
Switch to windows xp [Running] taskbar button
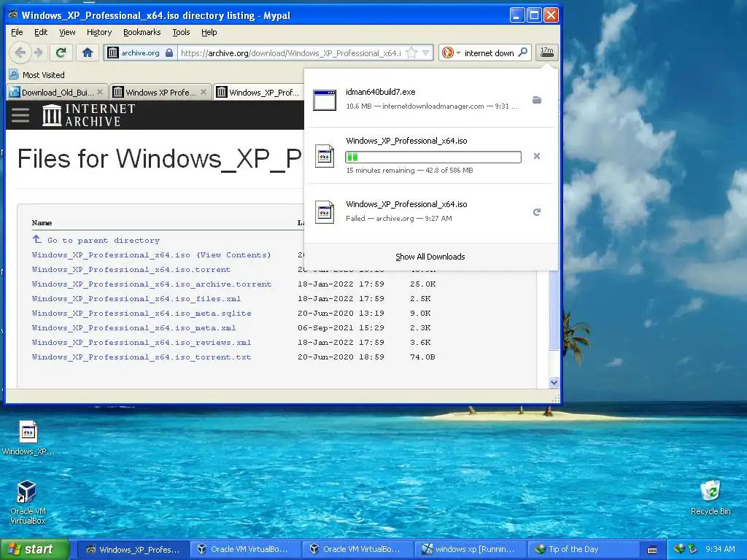(x=471, y=549)
